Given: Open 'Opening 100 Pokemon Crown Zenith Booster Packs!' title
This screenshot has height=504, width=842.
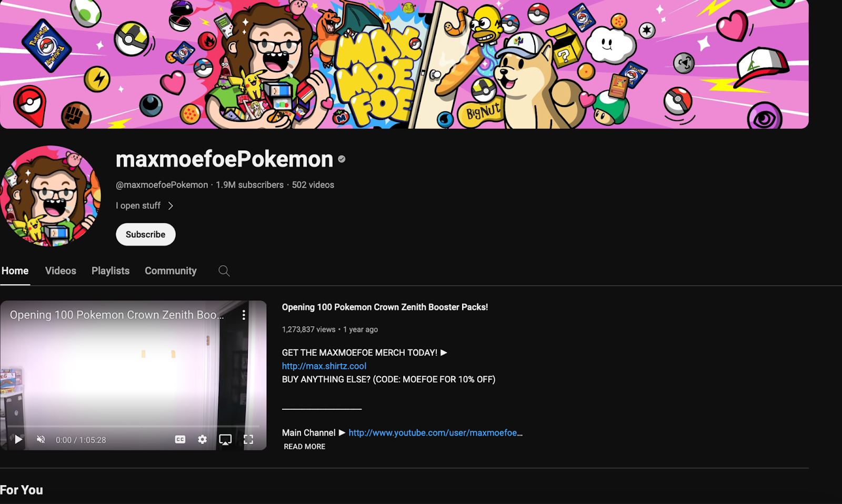Looking at the screenshot, I should (x=385, y=307).
